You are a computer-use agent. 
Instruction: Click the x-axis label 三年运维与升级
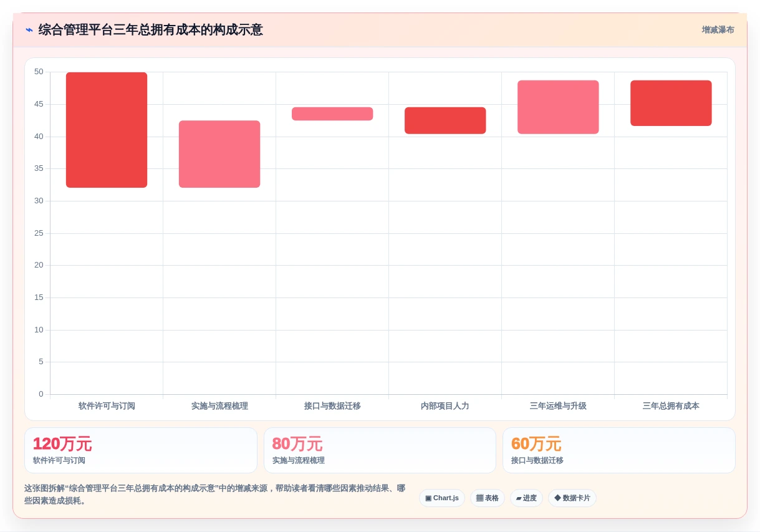coord(558,406)
